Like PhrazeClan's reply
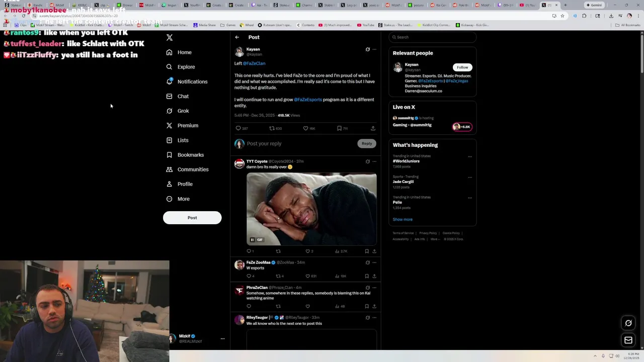This screenshot has height=362, width=644. pos(307,306)
